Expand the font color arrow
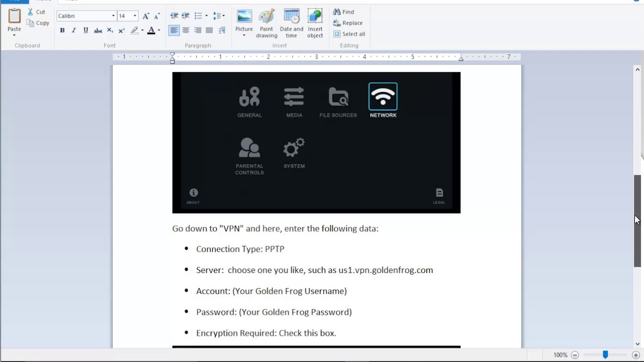The width and height of the screenshot is (644, 362). coord(159,31)
